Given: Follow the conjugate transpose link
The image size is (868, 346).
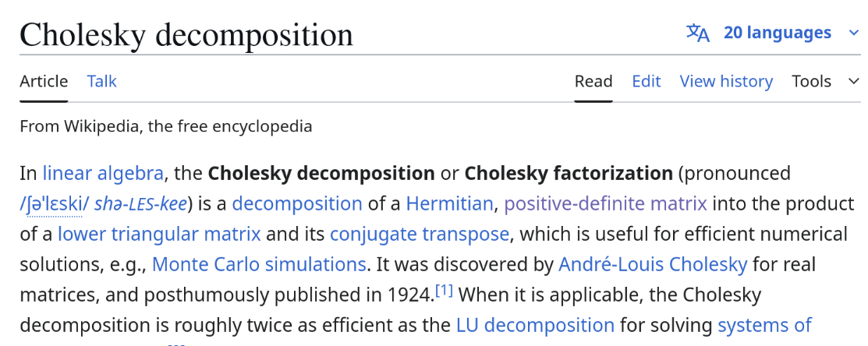Looking at the screenshot, I should pos(420,234).
